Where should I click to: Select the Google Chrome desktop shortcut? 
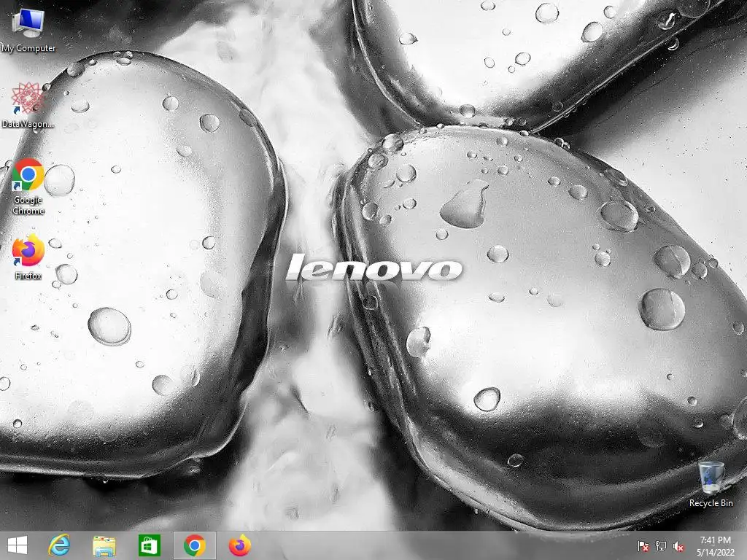28,187
